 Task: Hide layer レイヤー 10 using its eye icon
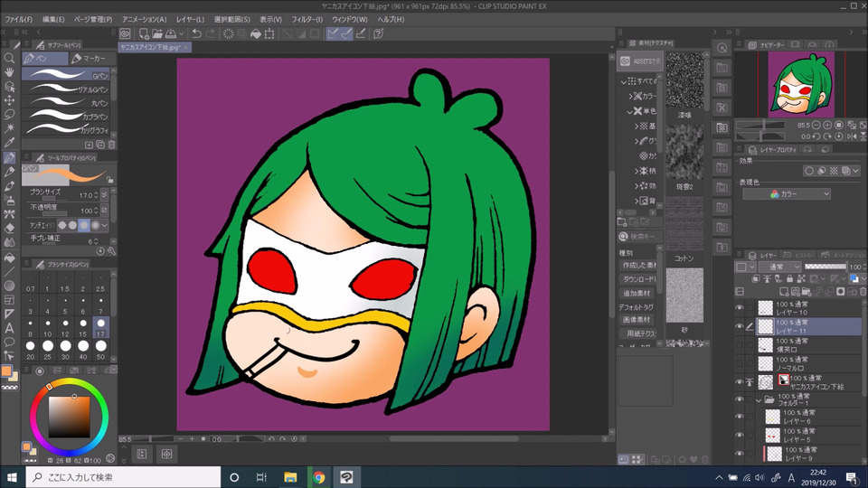[740, 308]
